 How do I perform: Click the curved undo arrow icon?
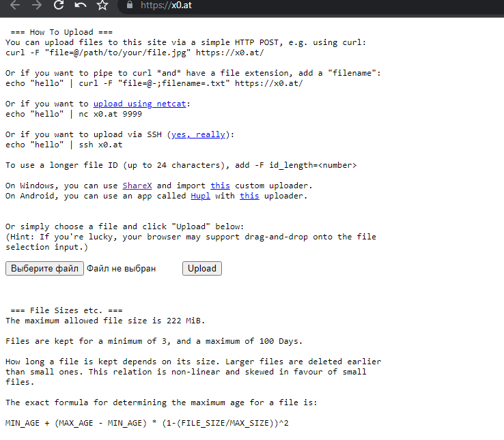click(x=81, y=5)
